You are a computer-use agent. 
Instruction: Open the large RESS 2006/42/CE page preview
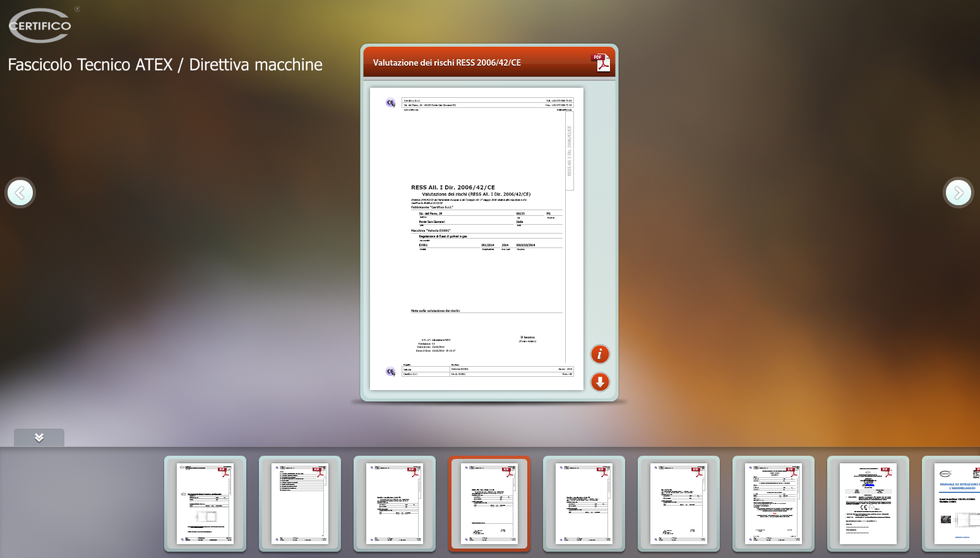pyautogui.click(x=476, y=239)
